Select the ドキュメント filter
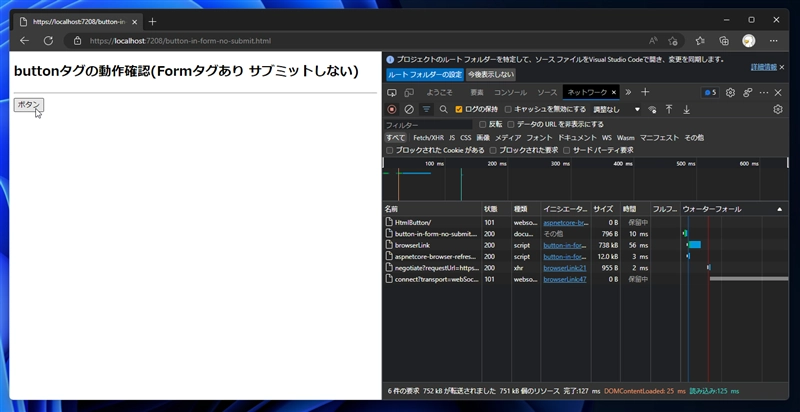Screen dimensions: 800x412 click(577, 138)
